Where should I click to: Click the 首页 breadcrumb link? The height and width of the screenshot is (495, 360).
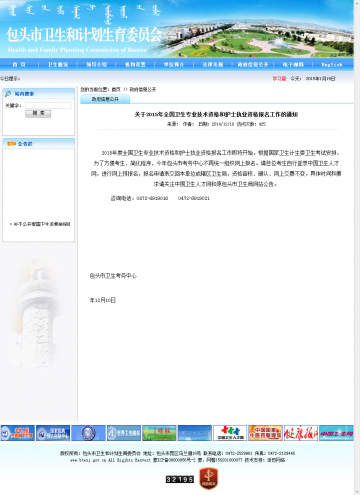(116, 89)
